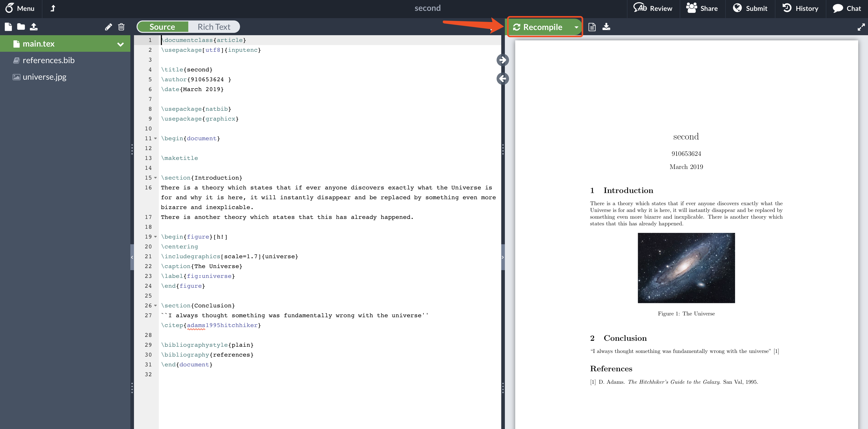Expand PDF preview to full screen
This screenshot has width=868, height=429.
tap(861, 27)
